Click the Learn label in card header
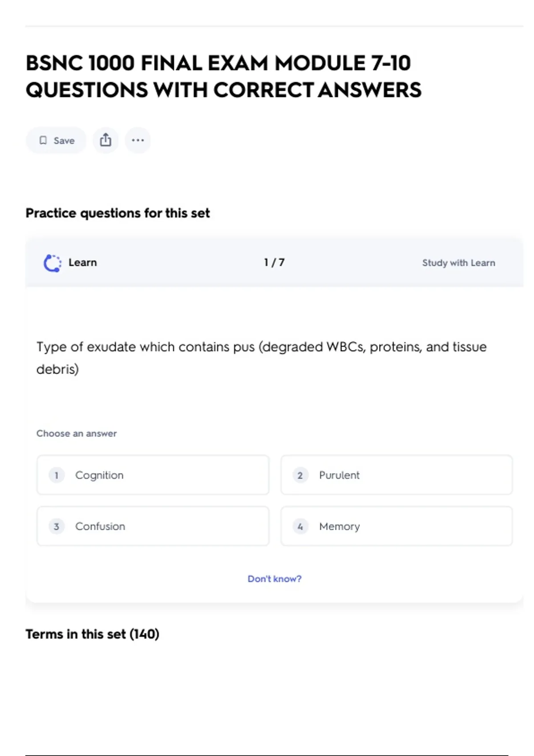Image resolution: width=534 pixels, height=756 pixels. (82, 262)
